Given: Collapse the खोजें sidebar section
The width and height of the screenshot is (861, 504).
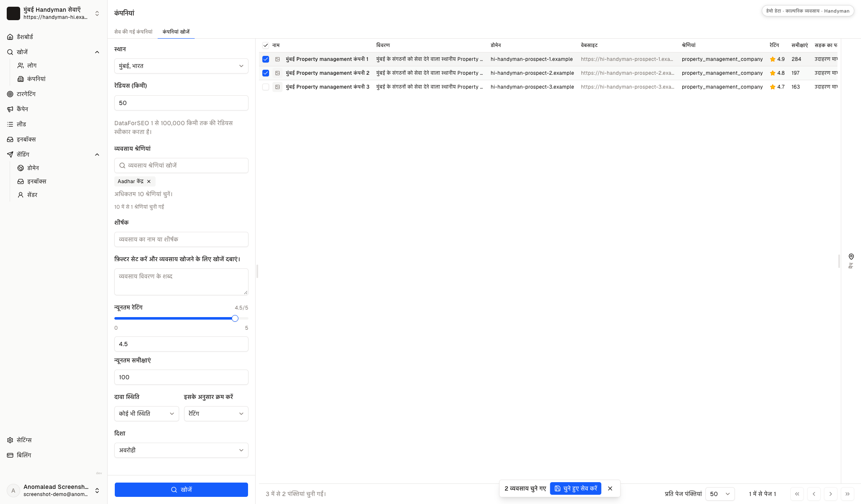Looking at the screenshot, I should pyautogui.click(x=97, y=52).
